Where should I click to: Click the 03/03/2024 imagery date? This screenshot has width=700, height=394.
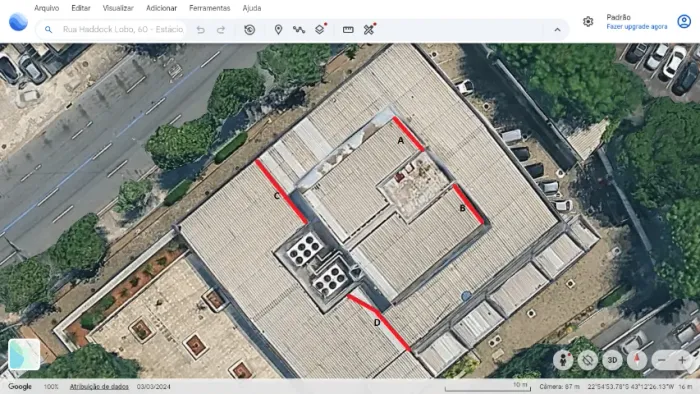[x=154, y=386]
